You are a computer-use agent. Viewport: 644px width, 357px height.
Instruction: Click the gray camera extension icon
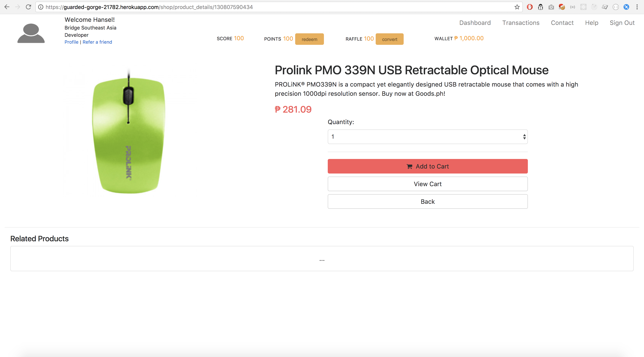551,7
